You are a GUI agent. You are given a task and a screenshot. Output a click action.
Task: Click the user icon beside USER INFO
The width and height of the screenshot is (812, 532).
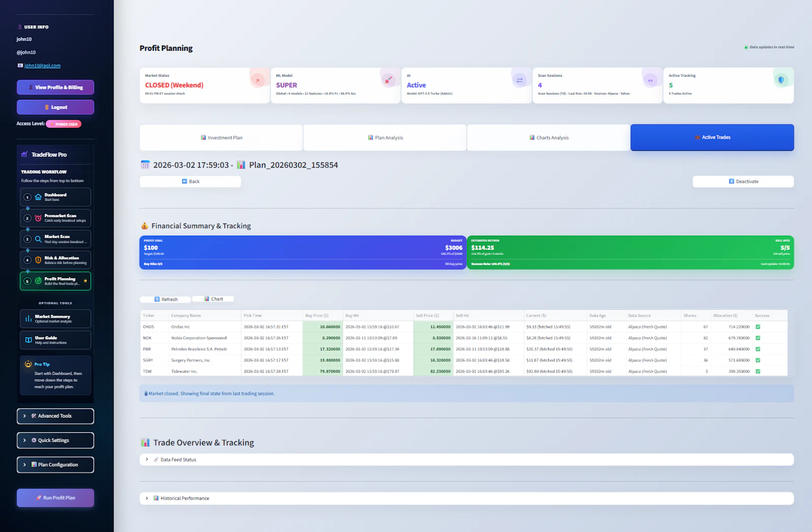[x=20, y=27]
